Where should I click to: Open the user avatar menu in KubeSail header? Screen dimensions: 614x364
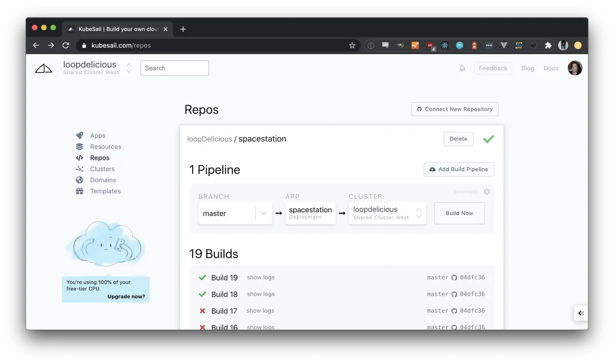(575, 68)
